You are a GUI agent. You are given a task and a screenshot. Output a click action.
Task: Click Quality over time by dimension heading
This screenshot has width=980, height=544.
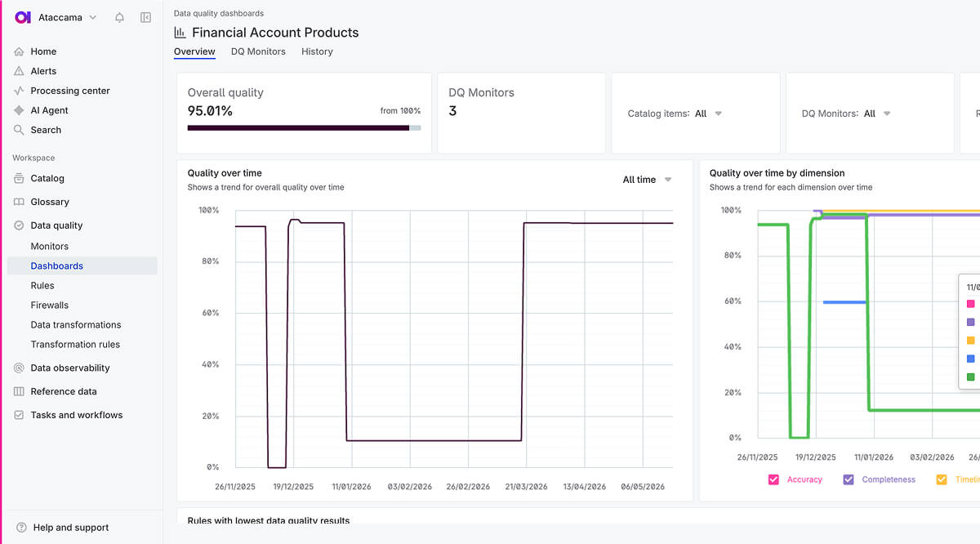[x=777, y=173]
